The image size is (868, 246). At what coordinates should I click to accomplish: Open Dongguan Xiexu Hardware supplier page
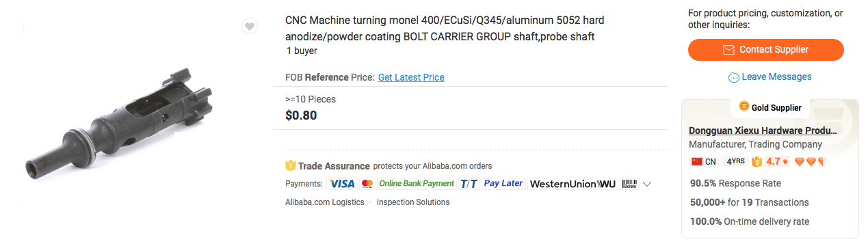(763, 131)
